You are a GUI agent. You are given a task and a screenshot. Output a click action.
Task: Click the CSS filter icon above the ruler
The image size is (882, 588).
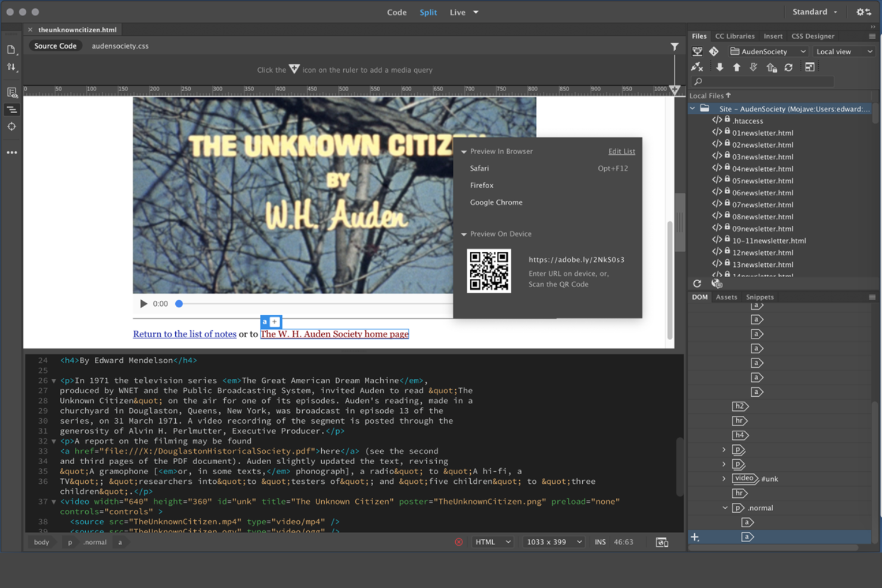pyautogui.click(x=674, y=46)
